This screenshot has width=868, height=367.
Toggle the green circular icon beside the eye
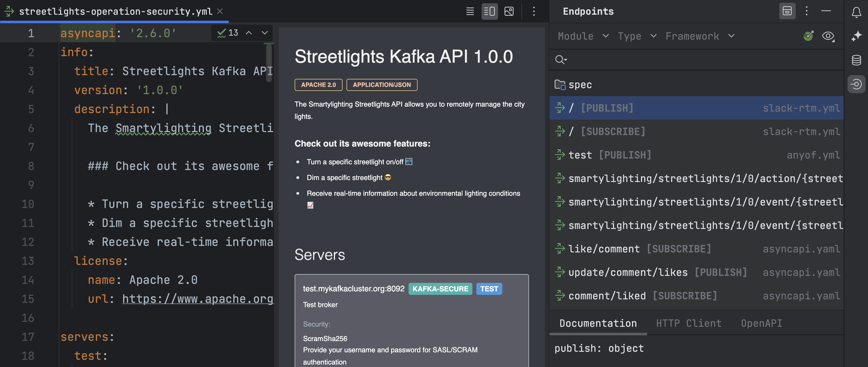tap(808, 36)
